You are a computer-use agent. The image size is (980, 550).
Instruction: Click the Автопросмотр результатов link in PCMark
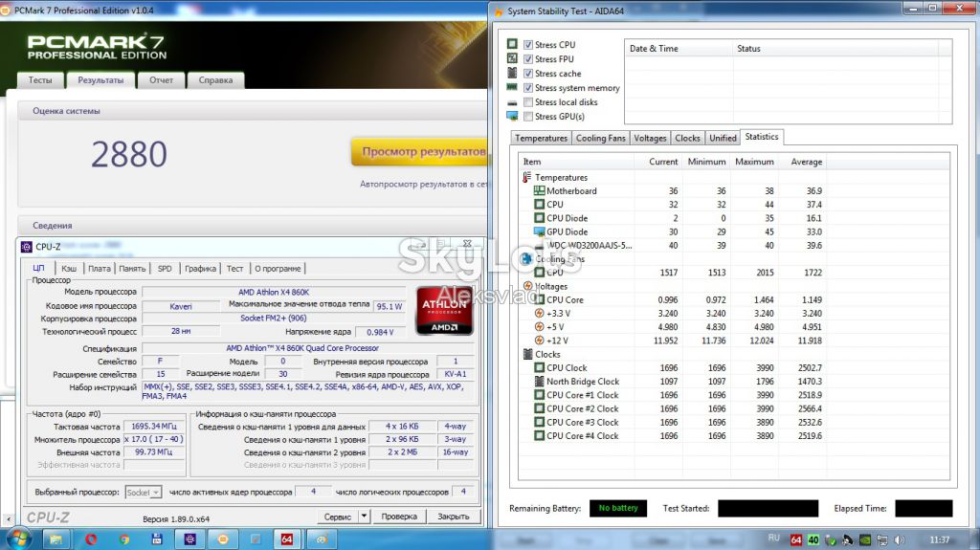(423, 184)
